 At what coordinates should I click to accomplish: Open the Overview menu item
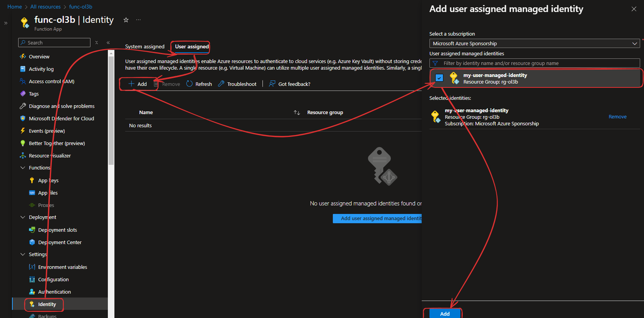point(39,56)
